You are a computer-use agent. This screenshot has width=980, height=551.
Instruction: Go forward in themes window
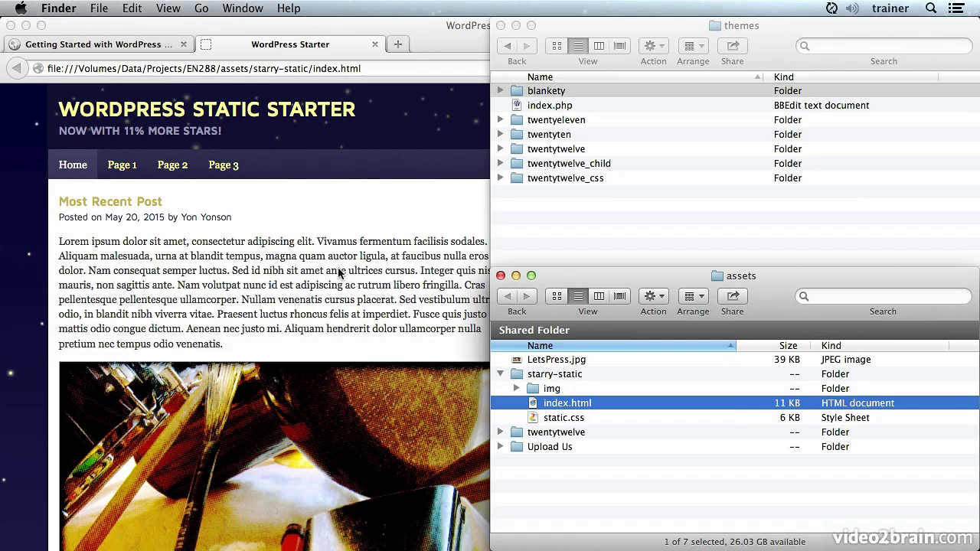[527, 46]
